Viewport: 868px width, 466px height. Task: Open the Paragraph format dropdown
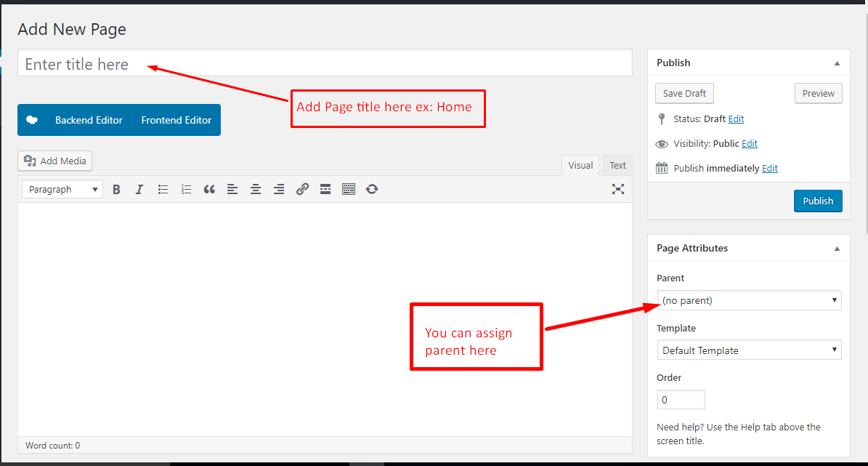[62, 189]
